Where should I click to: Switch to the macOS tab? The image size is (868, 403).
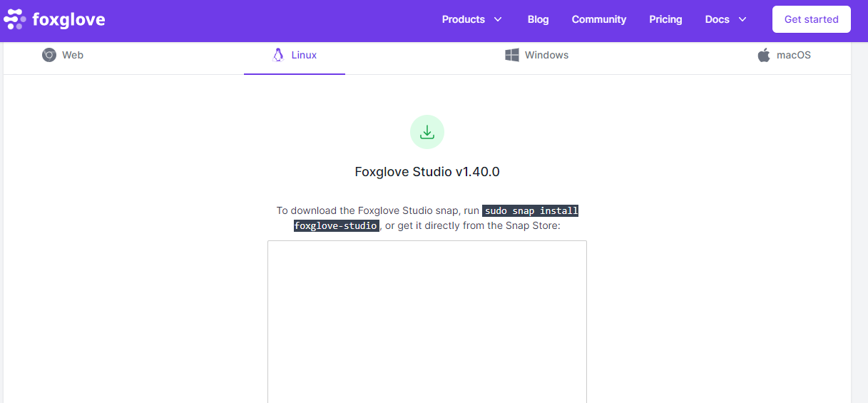(784, 55)
